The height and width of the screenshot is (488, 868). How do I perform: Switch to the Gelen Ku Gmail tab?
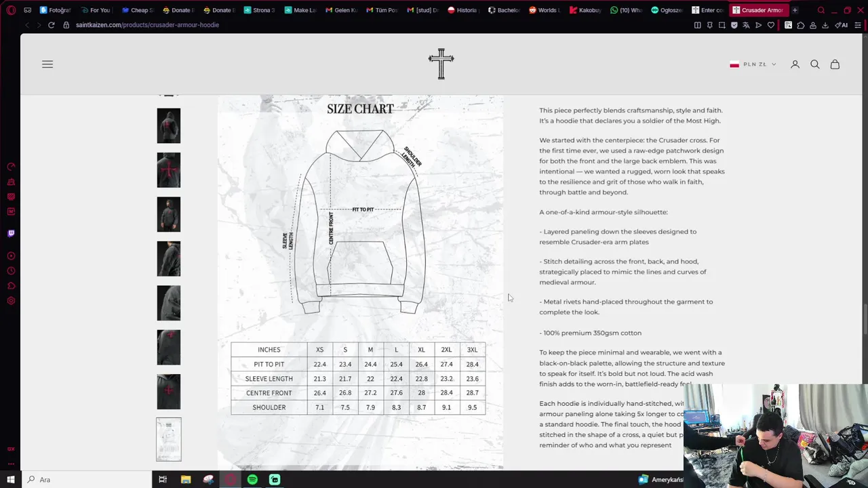point(340,10)
